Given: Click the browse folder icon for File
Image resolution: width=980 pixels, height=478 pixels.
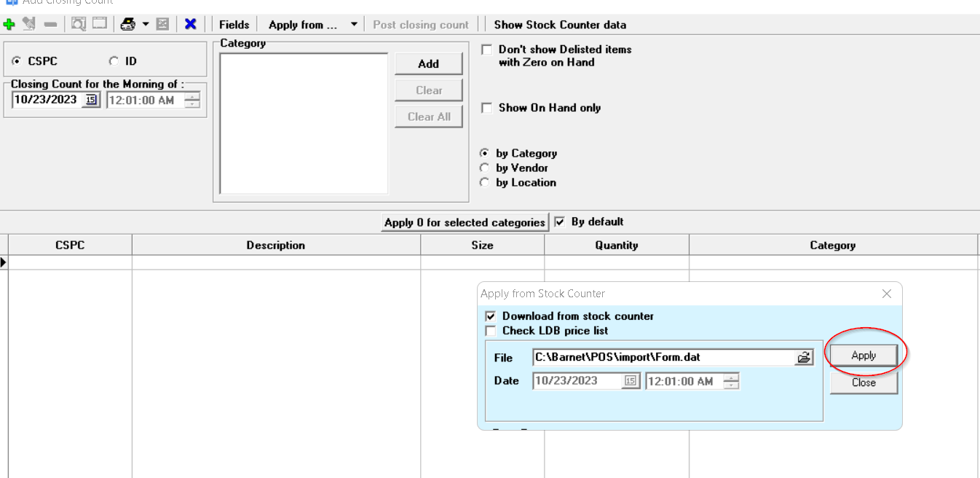Looking at the screenshot, I should click(804, 357).
